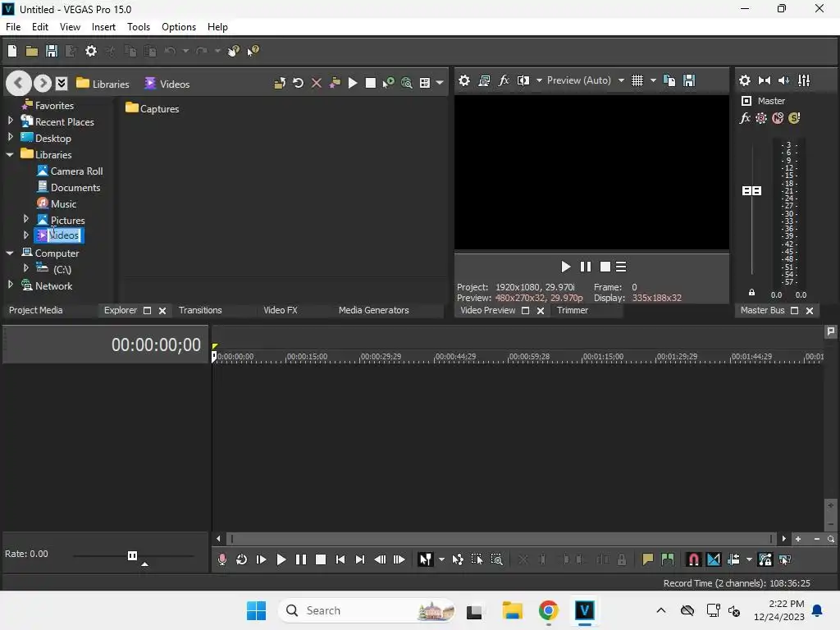Open Mixing Console from Master Bus

click(804, 80)
